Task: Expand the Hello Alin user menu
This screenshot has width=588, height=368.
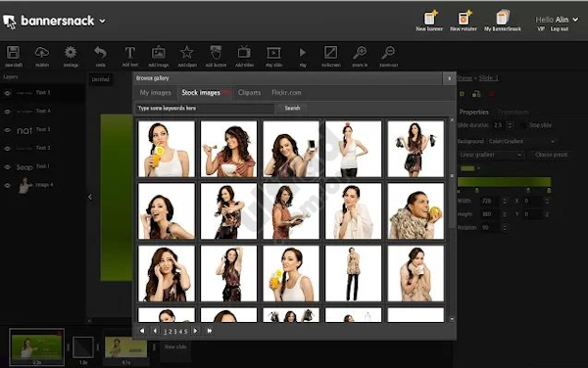Action: [575, 20]
